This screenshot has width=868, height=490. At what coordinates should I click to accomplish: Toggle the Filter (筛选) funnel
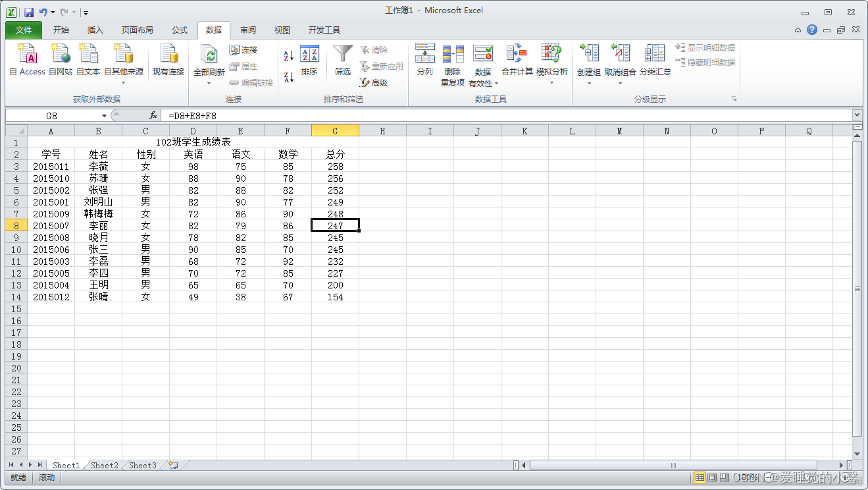pyautogui.click(x=343, y=60)
